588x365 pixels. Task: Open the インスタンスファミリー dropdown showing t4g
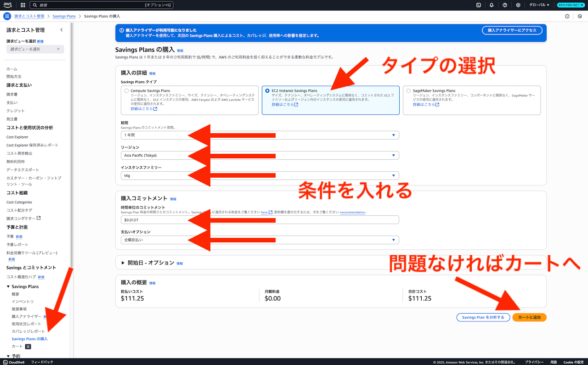coord(260,175)
